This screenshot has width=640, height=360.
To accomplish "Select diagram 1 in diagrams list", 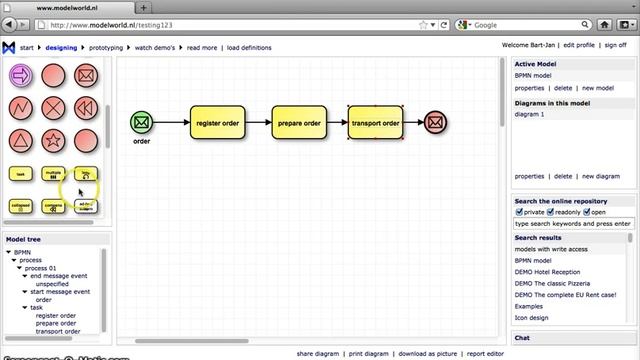I will point(529,114).
